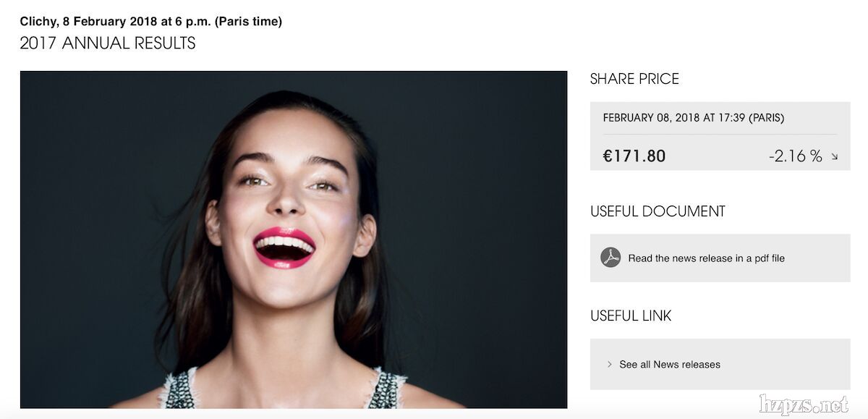
Task: Open the See all News releases link
Action: point(670,365)
